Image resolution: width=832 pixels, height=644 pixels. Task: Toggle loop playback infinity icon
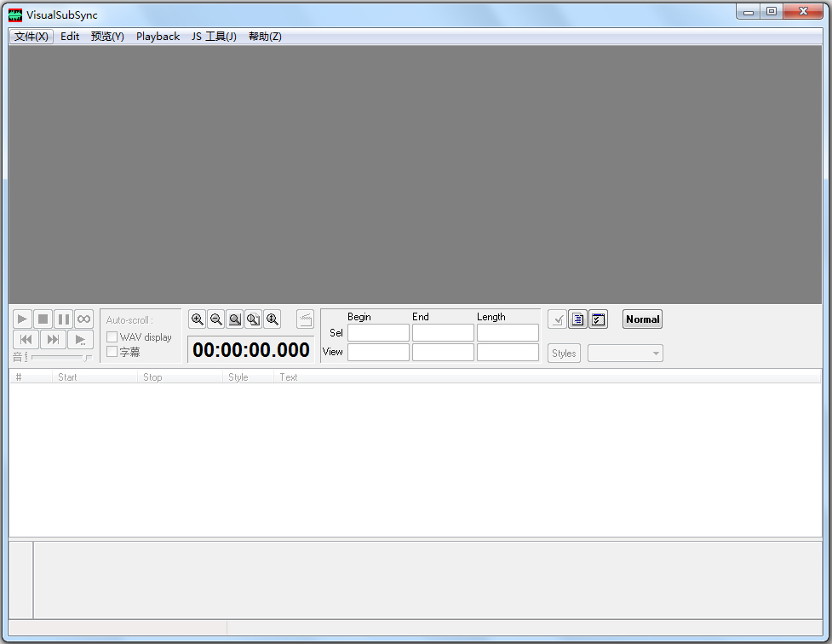[x=83, y=319]
